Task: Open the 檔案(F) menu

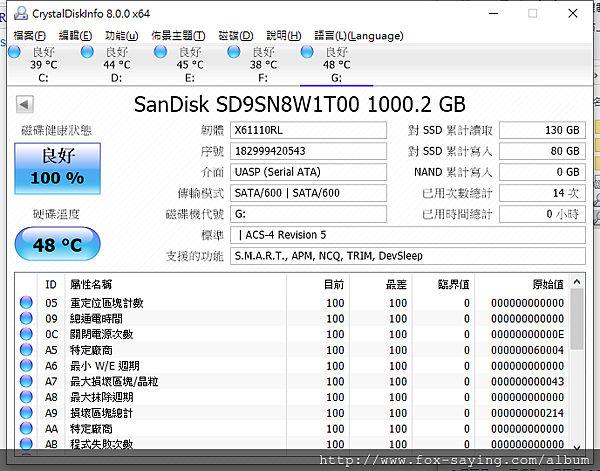Action: 29,36
